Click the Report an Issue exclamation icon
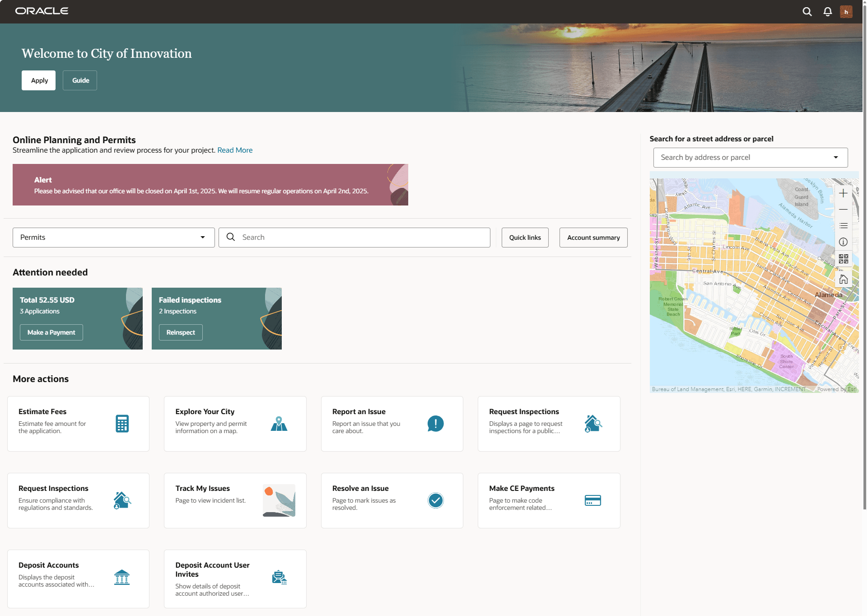The width and height of the screenshot is (867, 616). point(435,424)
